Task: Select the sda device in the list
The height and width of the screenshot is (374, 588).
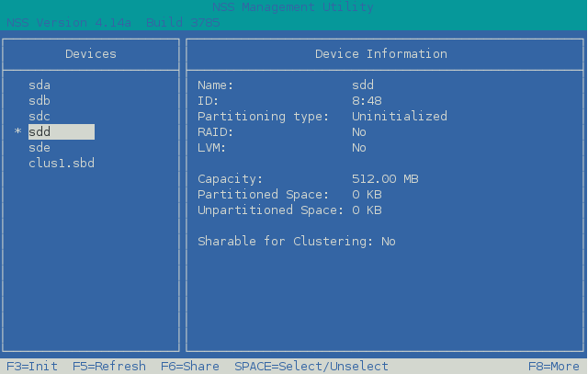Action: click(x=40, y=85)
